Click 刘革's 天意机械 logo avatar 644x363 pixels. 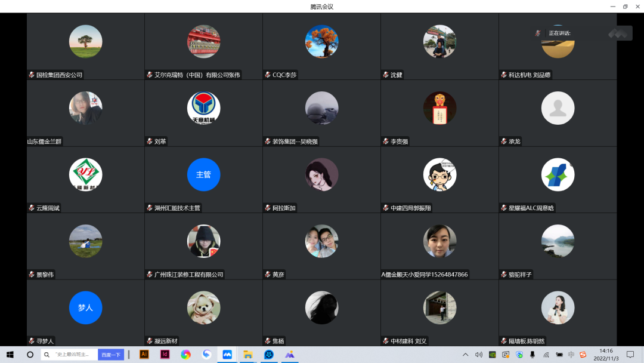[203, 108]
